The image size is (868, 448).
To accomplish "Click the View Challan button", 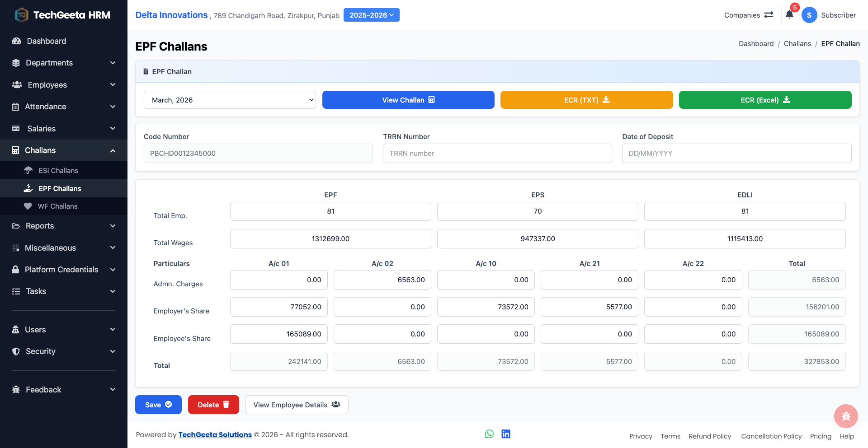I will pos(408,100).
